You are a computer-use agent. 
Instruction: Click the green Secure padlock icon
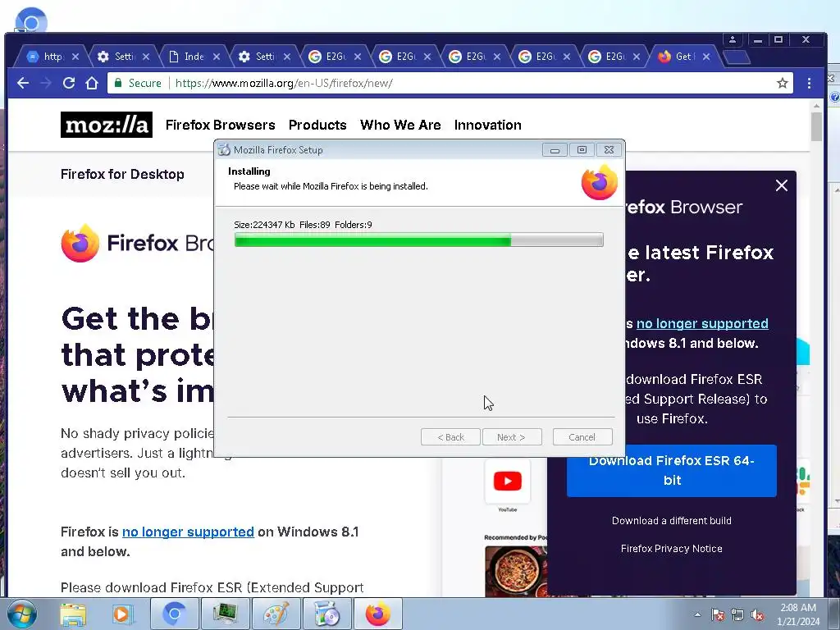[x=118, y=83]
